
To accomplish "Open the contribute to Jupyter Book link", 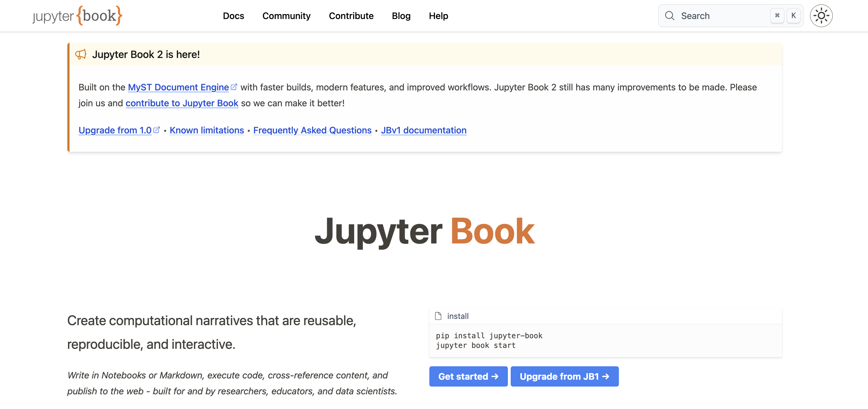I will click(x=182, y=103).
